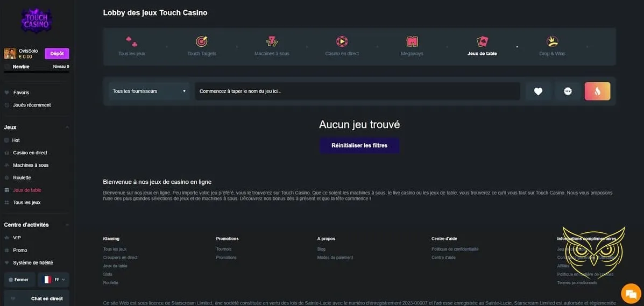
Task: Open footer Modes de paiement link
Action: coord(335,258)
